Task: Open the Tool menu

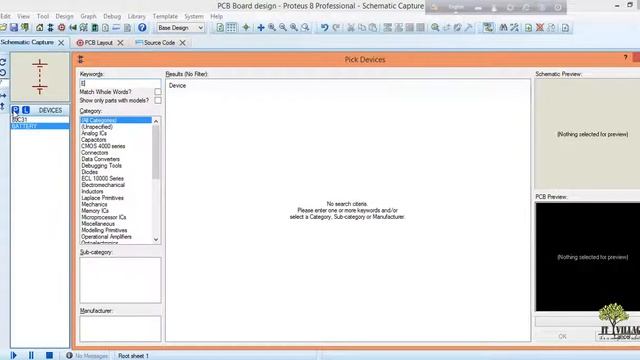Action: coord(43,16)
